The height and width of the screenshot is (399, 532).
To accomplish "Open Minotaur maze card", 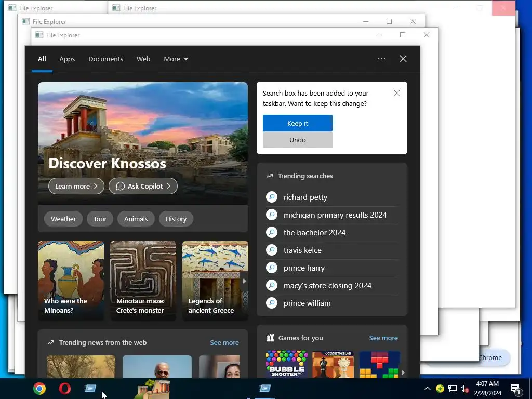I will pos(143,281).
